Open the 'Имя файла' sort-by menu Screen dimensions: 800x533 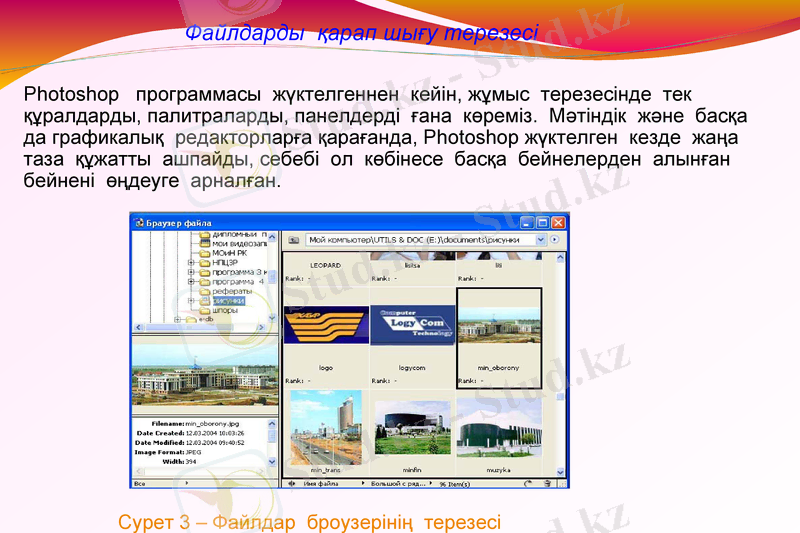pos(334,484)
